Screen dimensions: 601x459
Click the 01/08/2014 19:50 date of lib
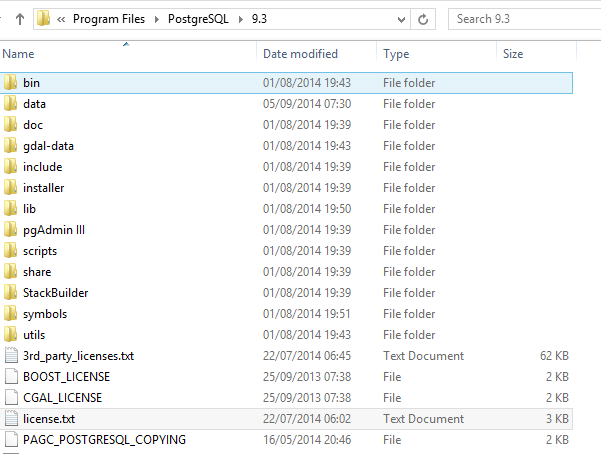(307, 209)
